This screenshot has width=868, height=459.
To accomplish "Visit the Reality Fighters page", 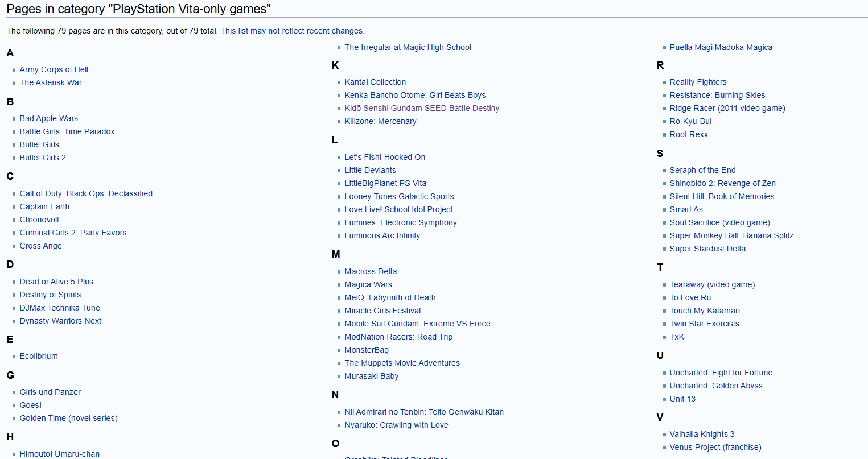I will point(698,82).
